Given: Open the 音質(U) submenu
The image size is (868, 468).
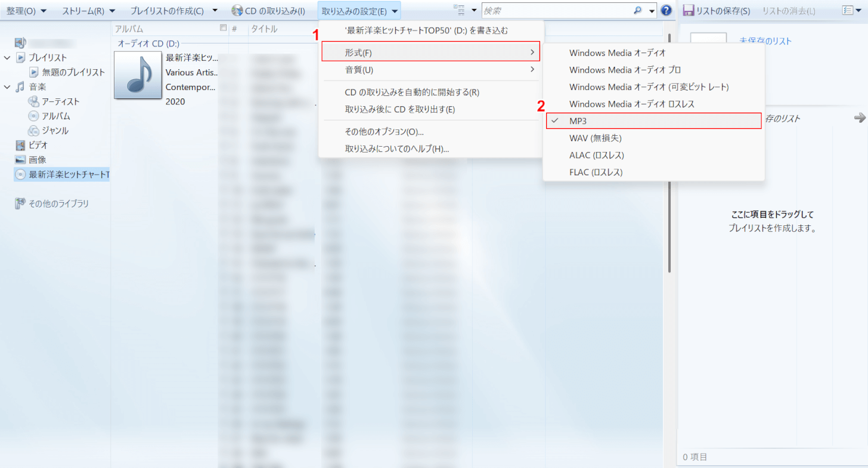Looking at the screenshot, I should [430, 70].
